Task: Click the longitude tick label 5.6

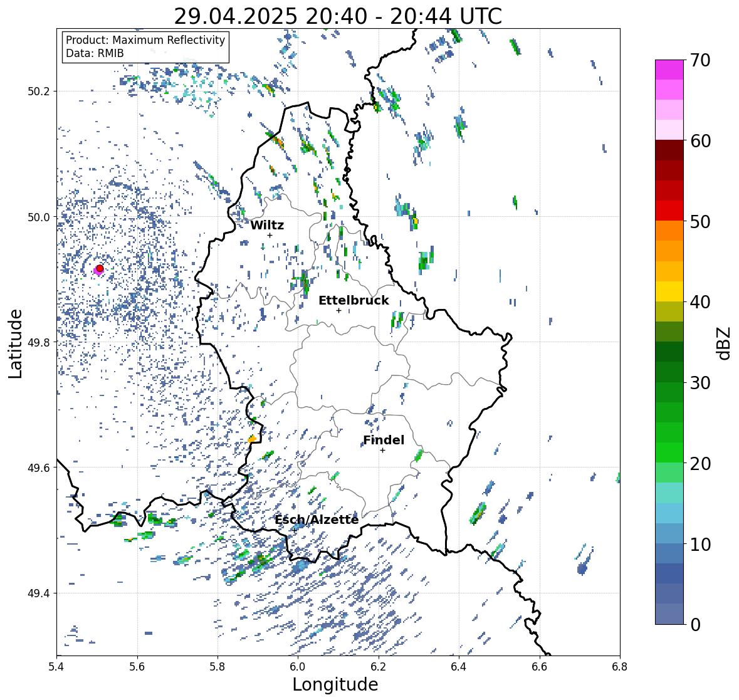Action: point(137,667)
